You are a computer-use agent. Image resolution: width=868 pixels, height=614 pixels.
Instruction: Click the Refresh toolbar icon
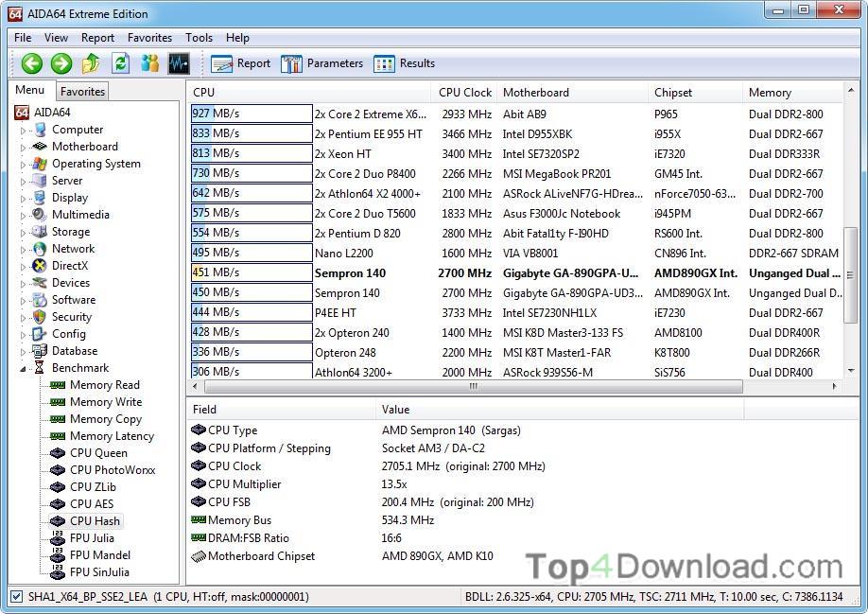tap(121, 63)
